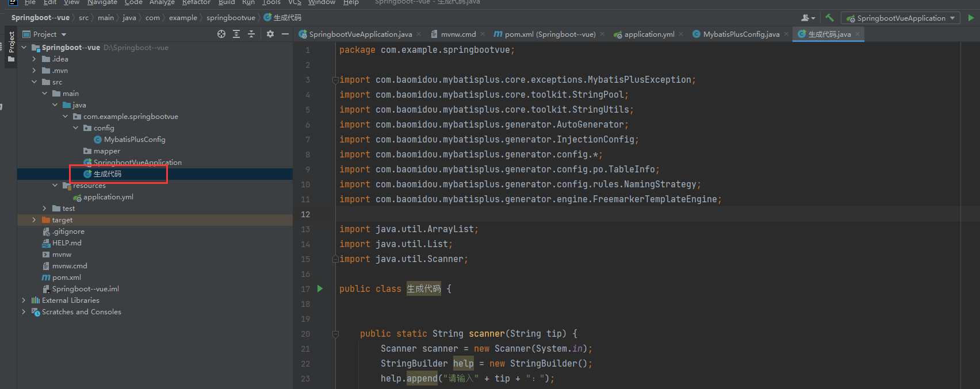980x389 pixels.
Task: Click class name 生成代码 in editor line 17
Action: click(424, 288)
